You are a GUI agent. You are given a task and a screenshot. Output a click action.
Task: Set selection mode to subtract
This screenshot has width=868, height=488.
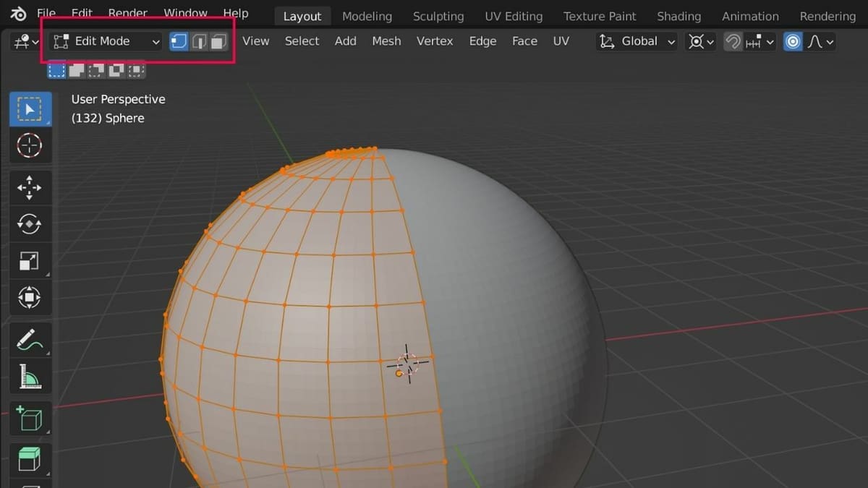coord(96,70)
